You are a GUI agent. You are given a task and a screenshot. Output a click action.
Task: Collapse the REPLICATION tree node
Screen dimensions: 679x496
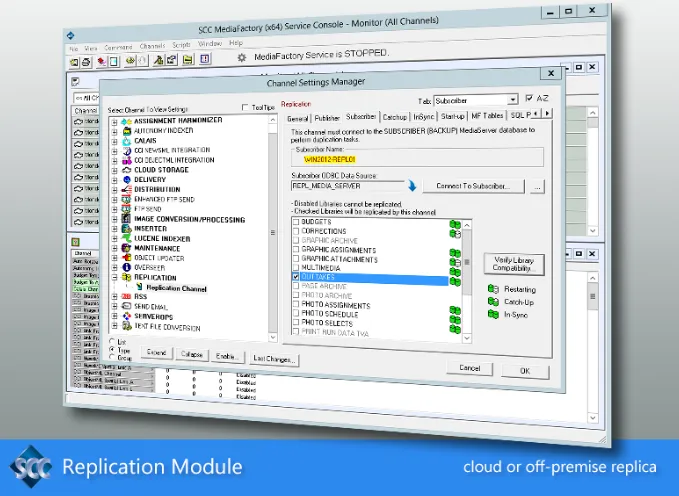point(114,277)
